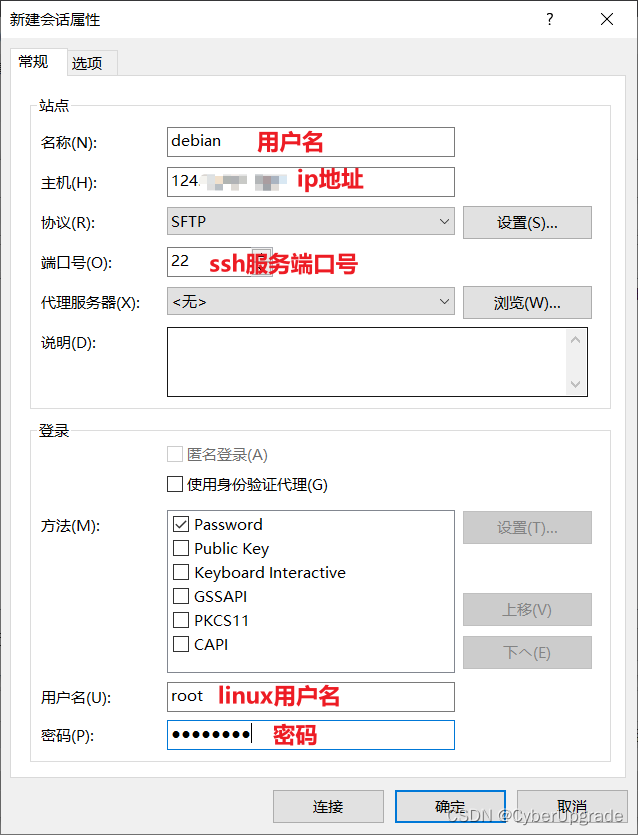This screenshot has height=835, width=638.
Task: Click the 取消 button
Action: [x=572, y=806]
